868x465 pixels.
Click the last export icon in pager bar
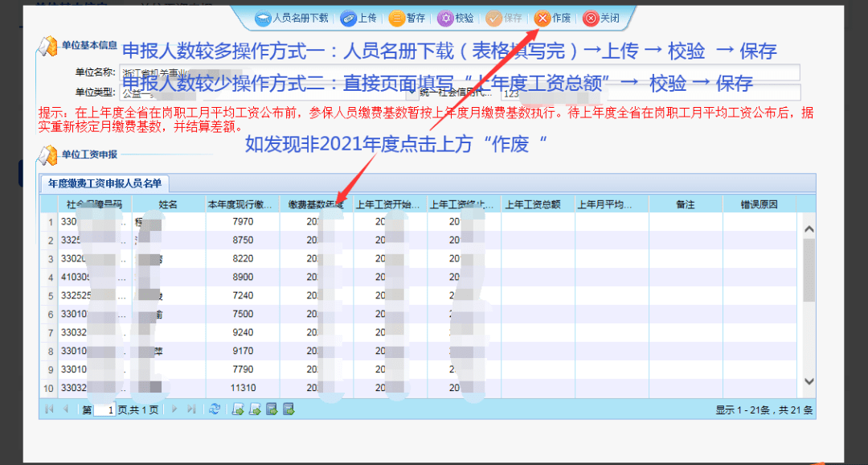tap(289, 409)
